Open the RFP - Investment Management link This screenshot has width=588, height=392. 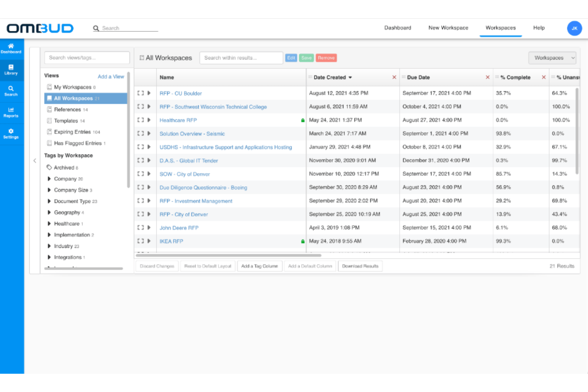(x=196, y=201)
